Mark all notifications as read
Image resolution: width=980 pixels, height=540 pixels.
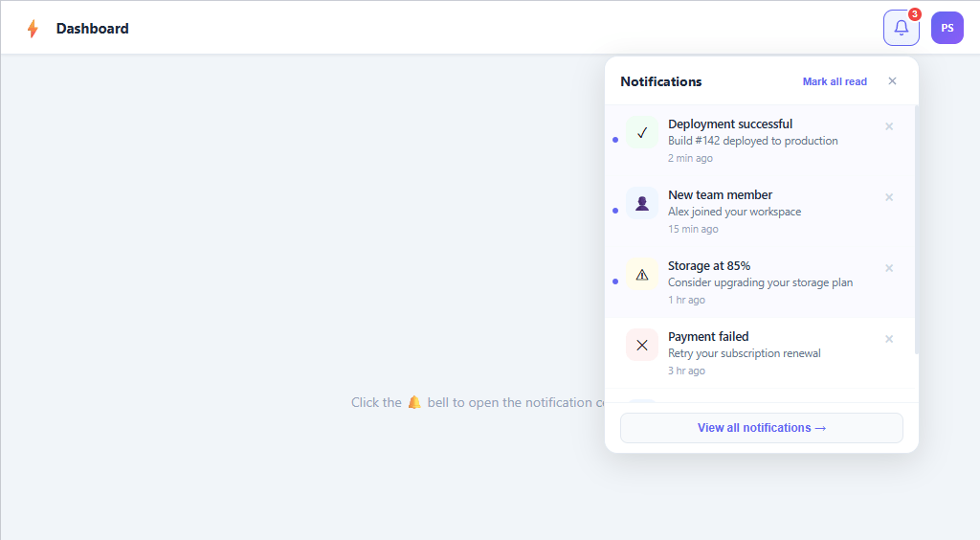point(835,81)
